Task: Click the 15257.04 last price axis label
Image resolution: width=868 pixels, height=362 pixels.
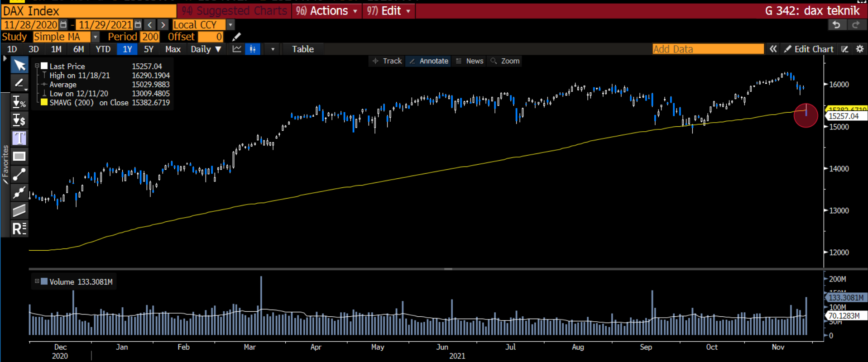Action: (x=846, y=116)
